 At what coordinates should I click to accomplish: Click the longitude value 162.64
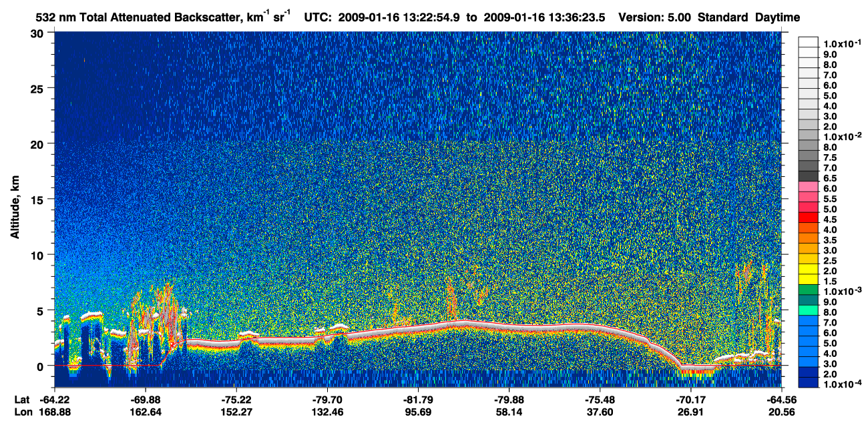[x=145, y=412]
